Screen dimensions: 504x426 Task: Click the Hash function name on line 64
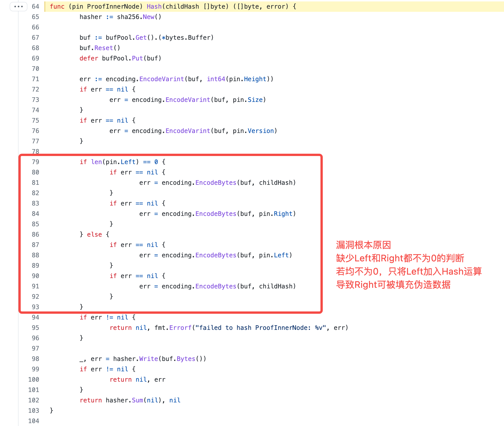coord(154,6)
